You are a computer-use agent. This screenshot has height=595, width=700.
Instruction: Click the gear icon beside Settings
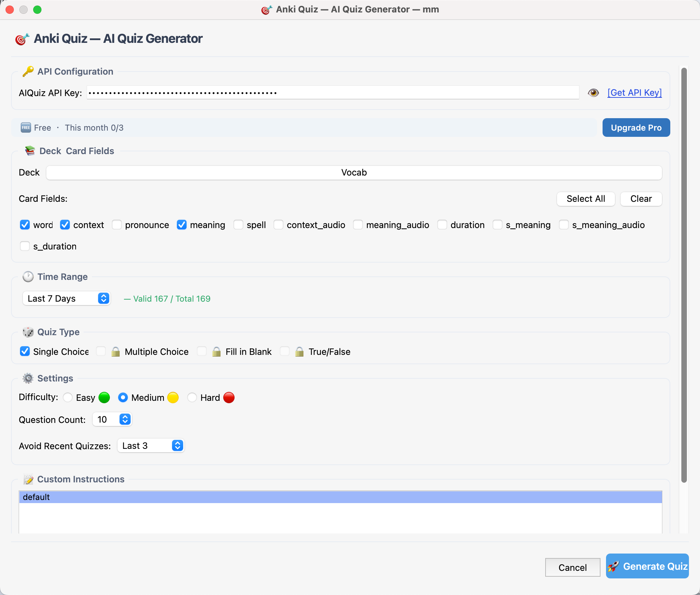[28, 378]
